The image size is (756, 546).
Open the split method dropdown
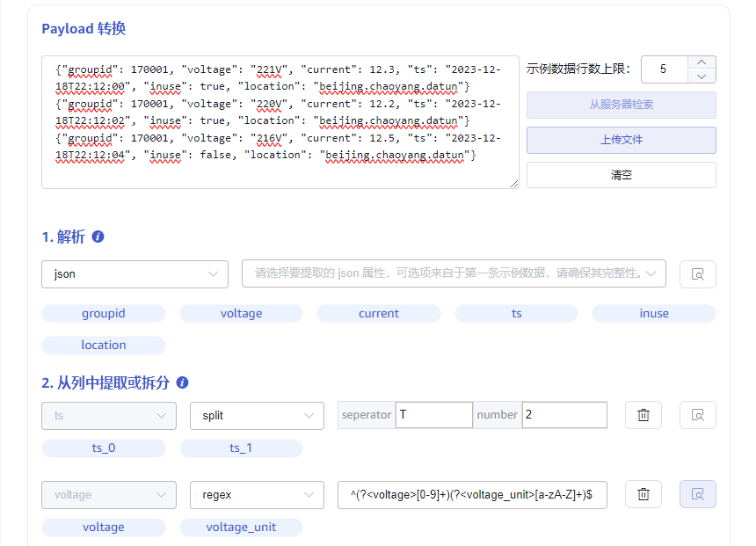click(257, 415)
